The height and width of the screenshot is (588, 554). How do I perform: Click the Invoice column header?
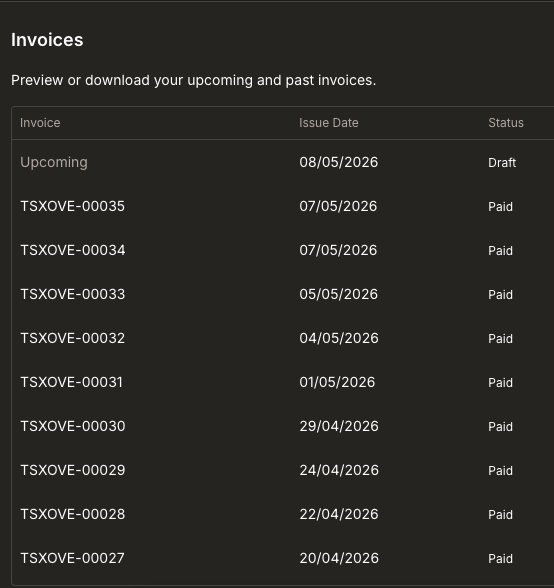pyautogui.click(x=40, y=123)
